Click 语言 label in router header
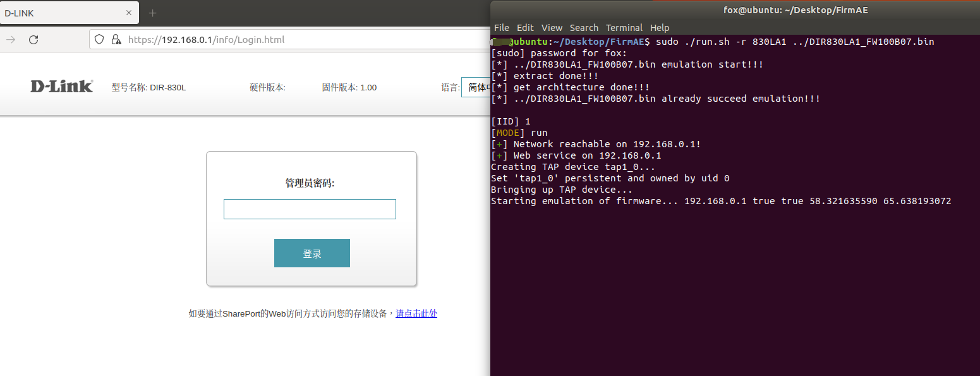This screenshot has height=376, width=980. [450, 88]
